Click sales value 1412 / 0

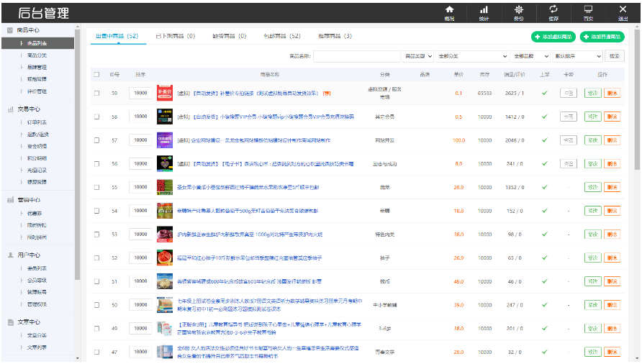[515, 117]
